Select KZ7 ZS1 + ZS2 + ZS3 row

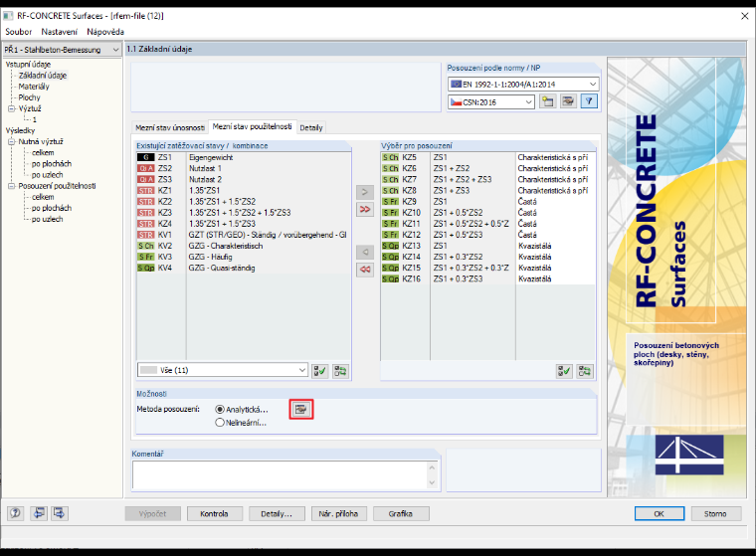coord(488,179)
